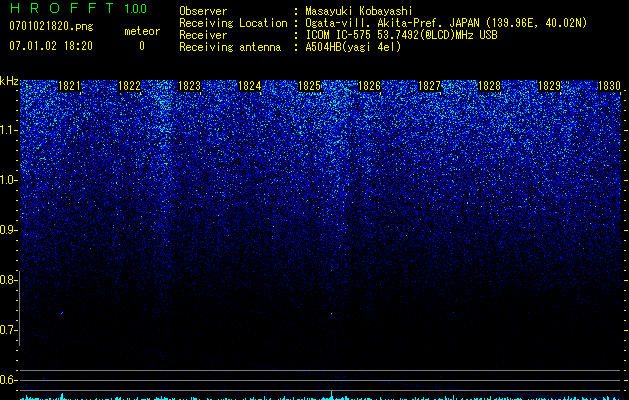
Task: Click the date stamp 07.01.02 18:20
Action: [51, 46]
